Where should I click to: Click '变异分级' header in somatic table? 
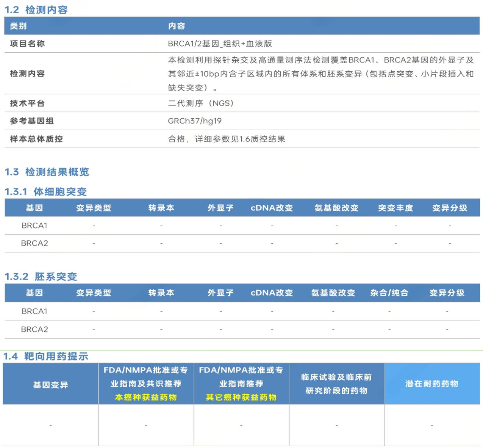[450, 208]
